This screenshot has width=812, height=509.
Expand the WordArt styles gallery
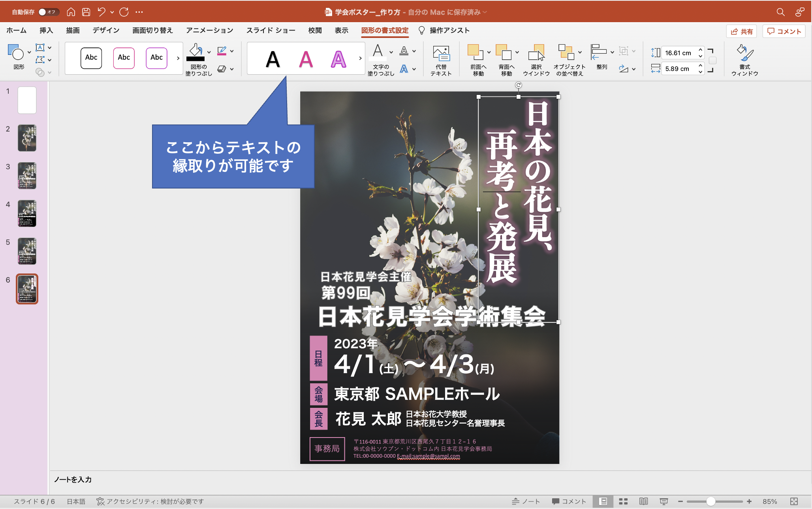[x=360, y=58]
